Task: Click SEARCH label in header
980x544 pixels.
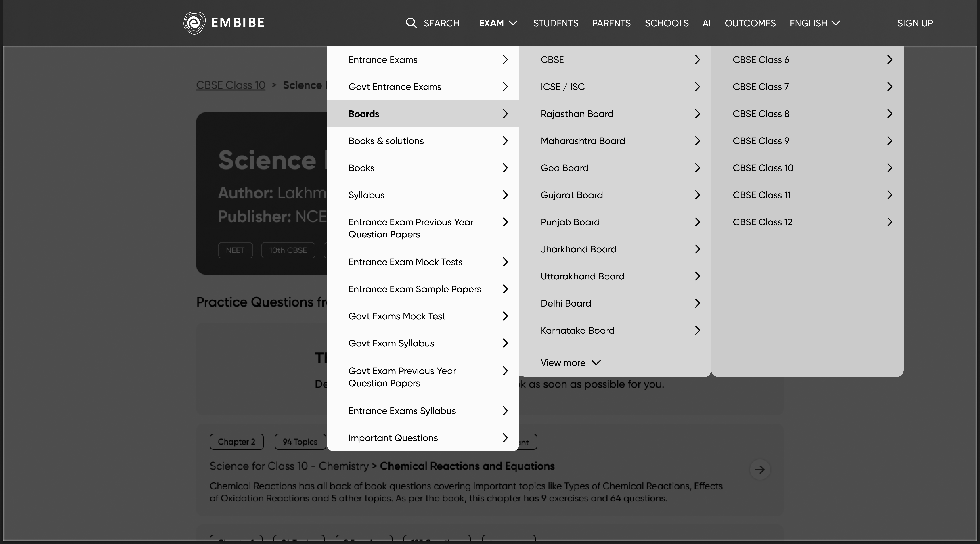Action: [x=441, y=23]
